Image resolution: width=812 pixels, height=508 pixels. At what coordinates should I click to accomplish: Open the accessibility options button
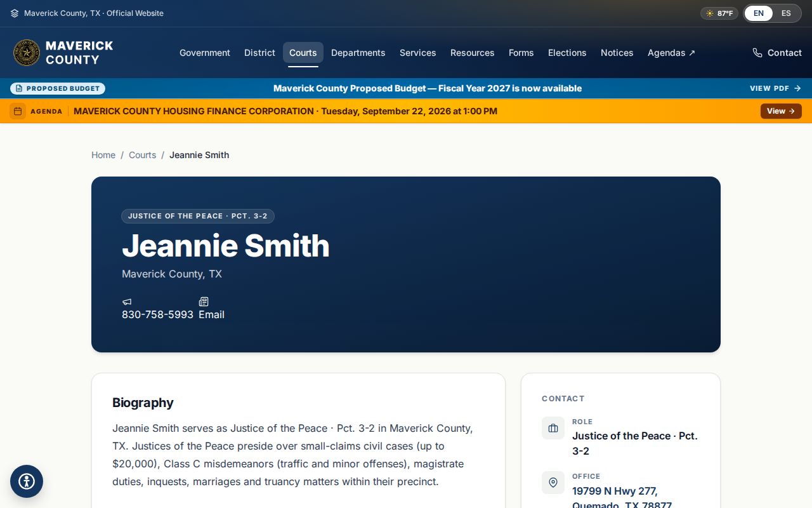point(27,481)
